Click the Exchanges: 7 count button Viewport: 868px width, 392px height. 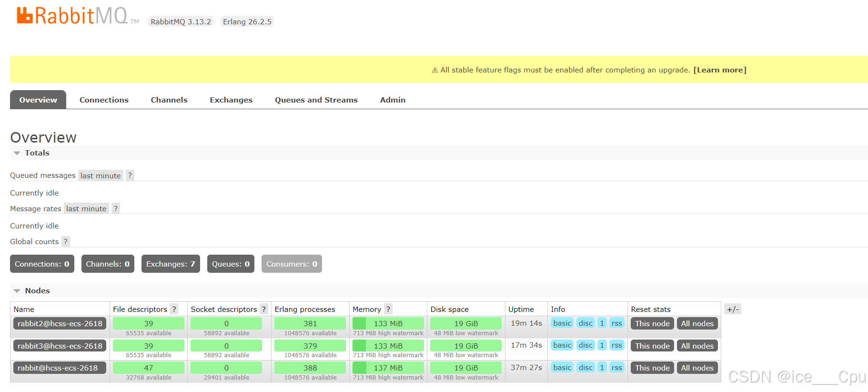171,264
